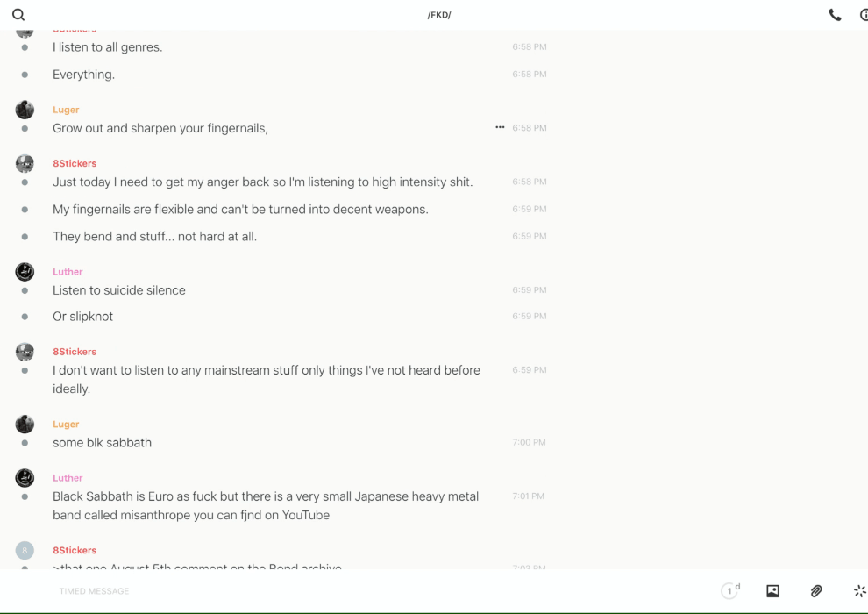Start a voice call with the phone icon
The width and height of the screenshot is (868, 614).
click(835, 15)
